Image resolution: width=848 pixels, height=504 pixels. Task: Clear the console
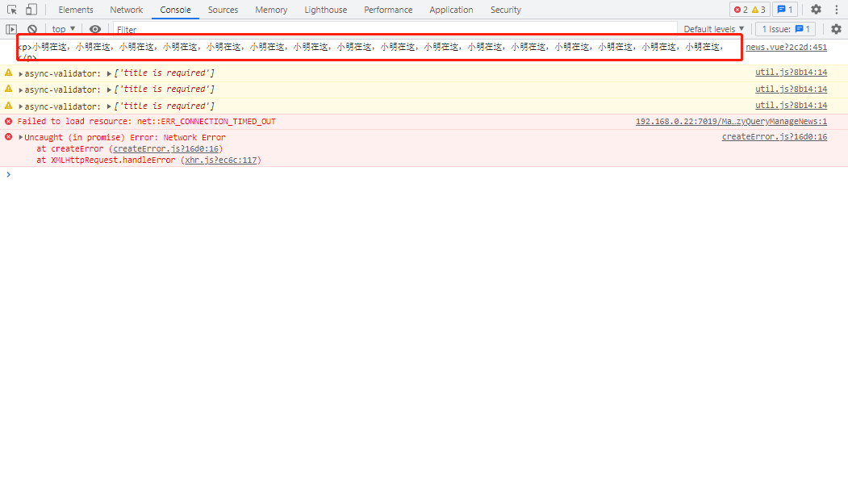tap(32, 29)
